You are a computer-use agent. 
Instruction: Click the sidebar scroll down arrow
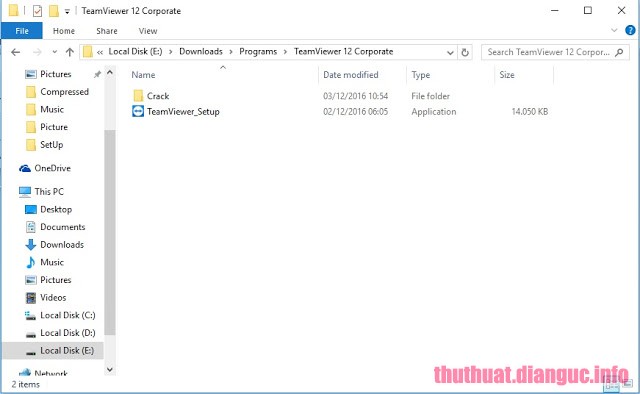click(109, 369)
